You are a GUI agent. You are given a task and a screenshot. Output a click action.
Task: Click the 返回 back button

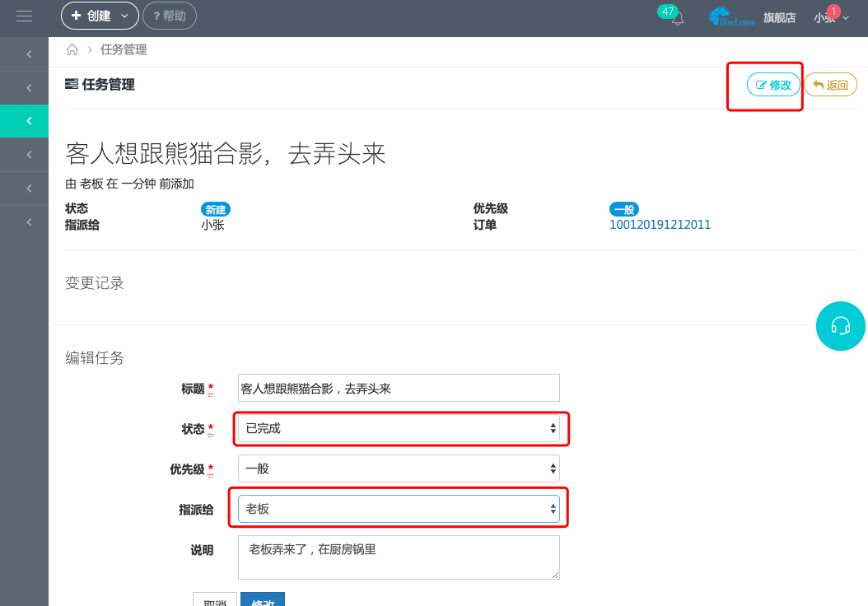point(830,84)
